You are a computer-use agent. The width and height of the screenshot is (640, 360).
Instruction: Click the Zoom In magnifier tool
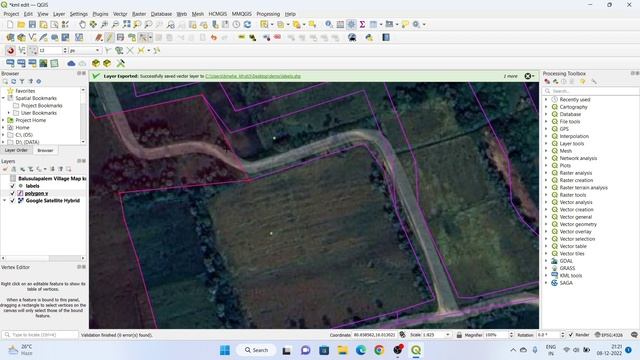pos(104,24)
